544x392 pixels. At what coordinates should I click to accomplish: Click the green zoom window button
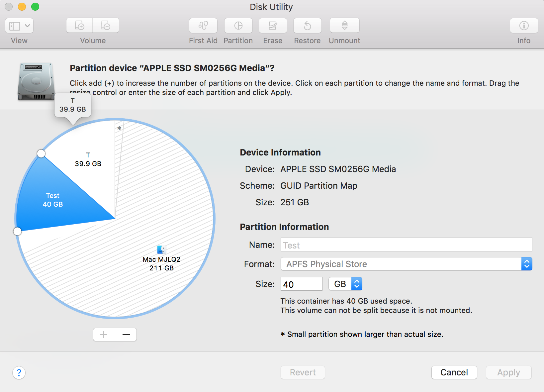(35, 7)
